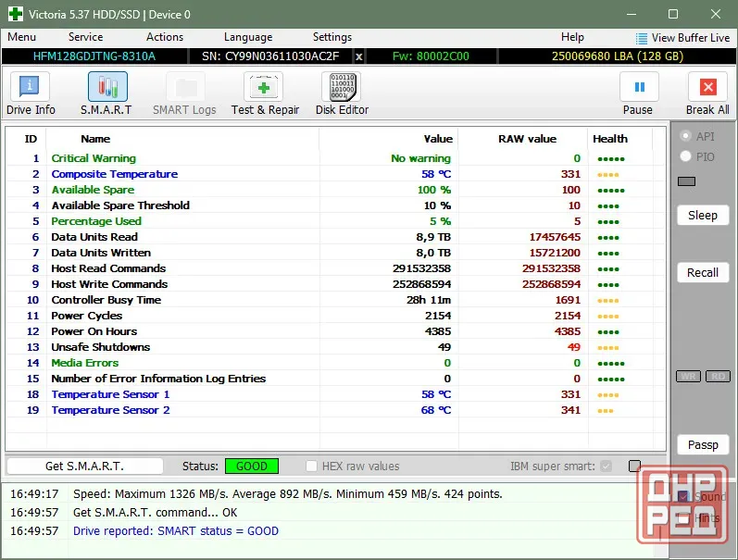Select the Controller Busy Time row
Image resolution: width=738 pixels, height=560 pixels.
point(336,300)
